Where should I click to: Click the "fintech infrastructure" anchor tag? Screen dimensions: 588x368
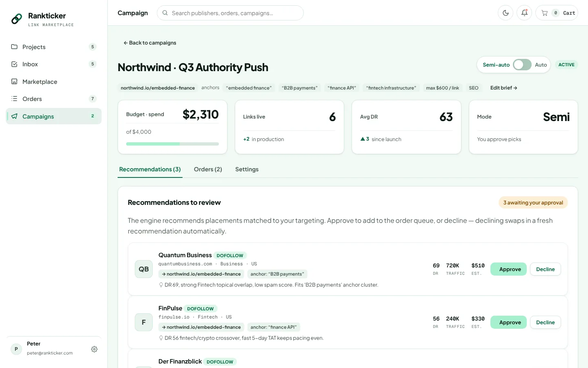point(391,88)
